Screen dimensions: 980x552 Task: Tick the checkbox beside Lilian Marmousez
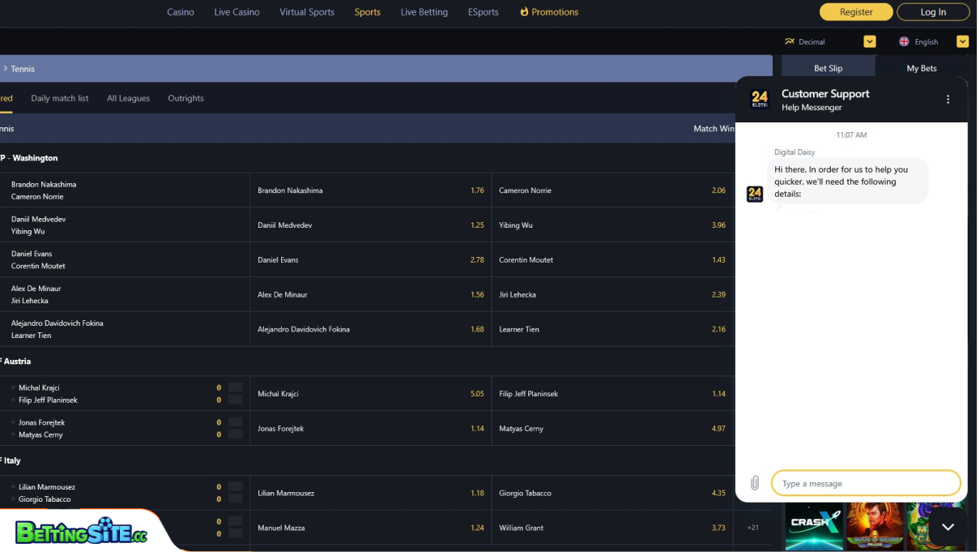(234, 487)
